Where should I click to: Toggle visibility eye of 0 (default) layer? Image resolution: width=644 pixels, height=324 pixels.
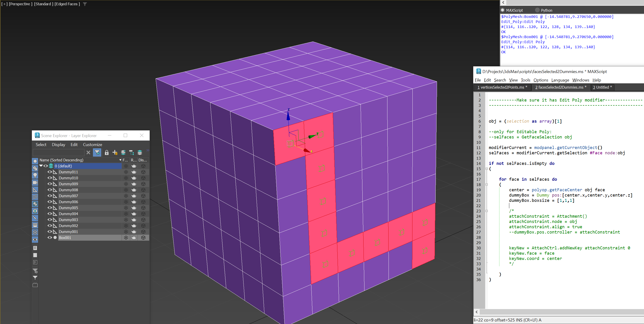[45, 166]
